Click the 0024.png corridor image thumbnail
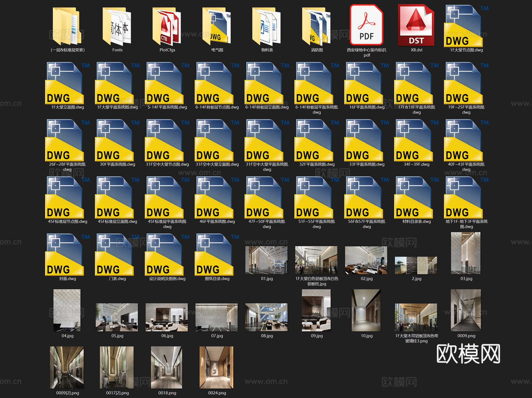Viewport: 532px width, 398px height. 217,367
